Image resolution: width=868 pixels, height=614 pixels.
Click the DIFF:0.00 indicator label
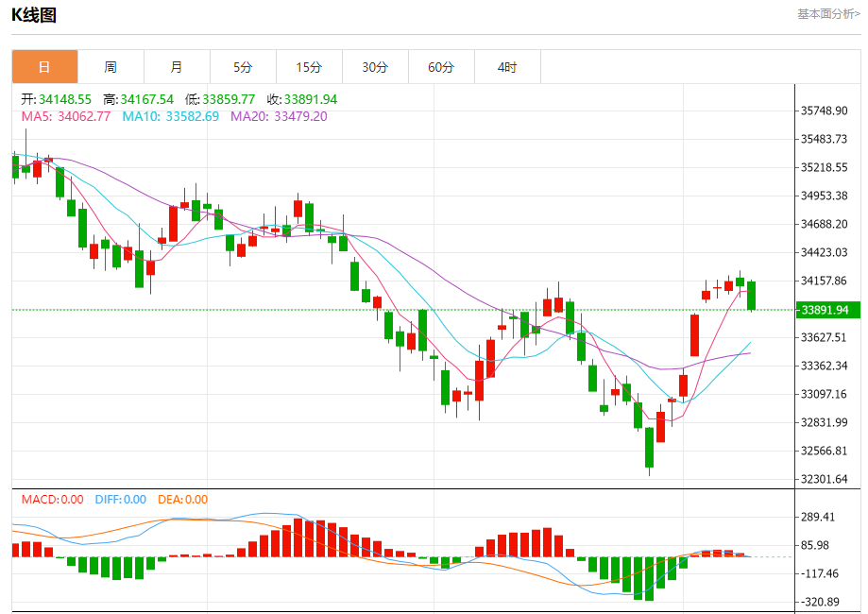(121, 500)
